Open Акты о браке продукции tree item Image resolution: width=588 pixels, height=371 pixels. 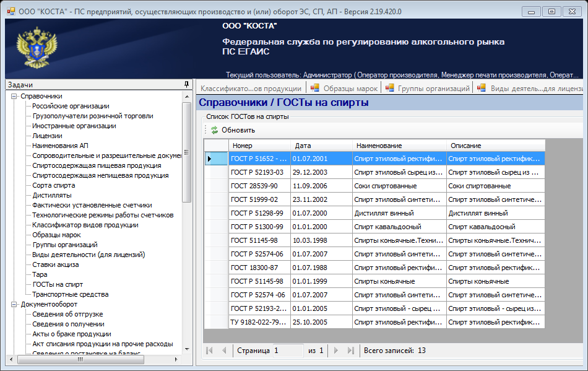point(72,334)
